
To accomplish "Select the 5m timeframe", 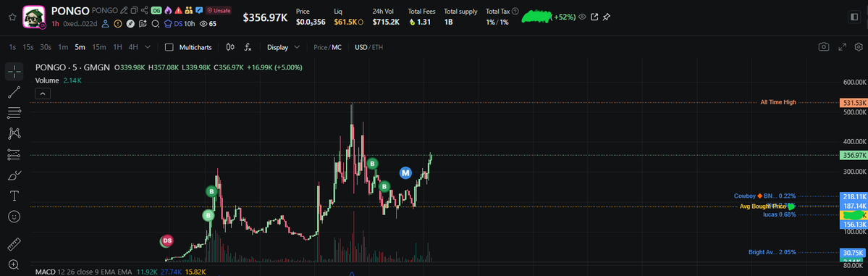I will point(80,47).
